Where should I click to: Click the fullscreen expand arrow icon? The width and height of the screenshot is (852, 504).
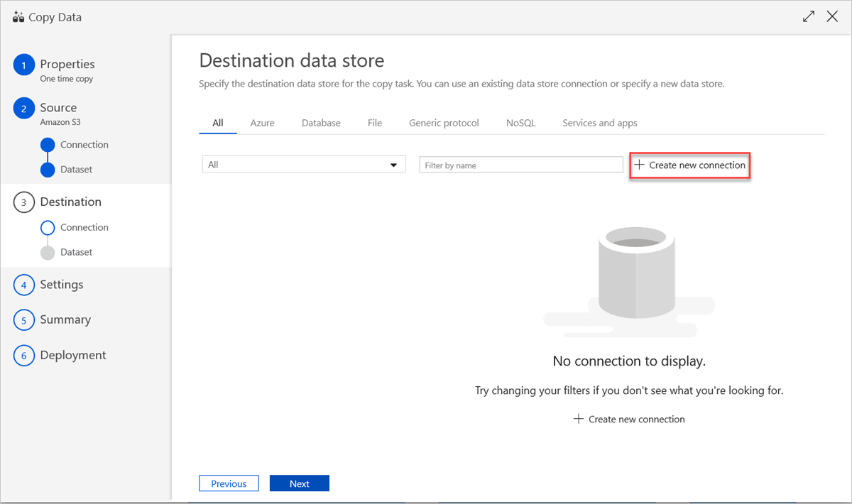coord(808,16)
